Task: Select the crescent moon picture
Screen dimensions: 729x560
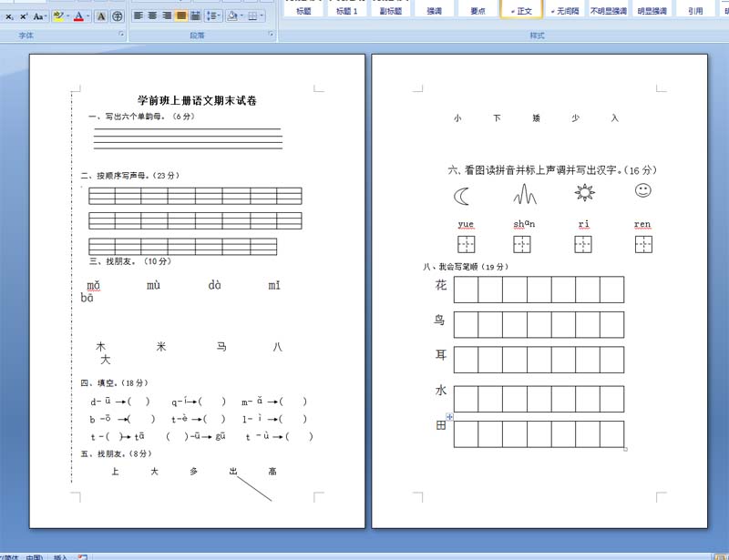Action: pos(462,196)
